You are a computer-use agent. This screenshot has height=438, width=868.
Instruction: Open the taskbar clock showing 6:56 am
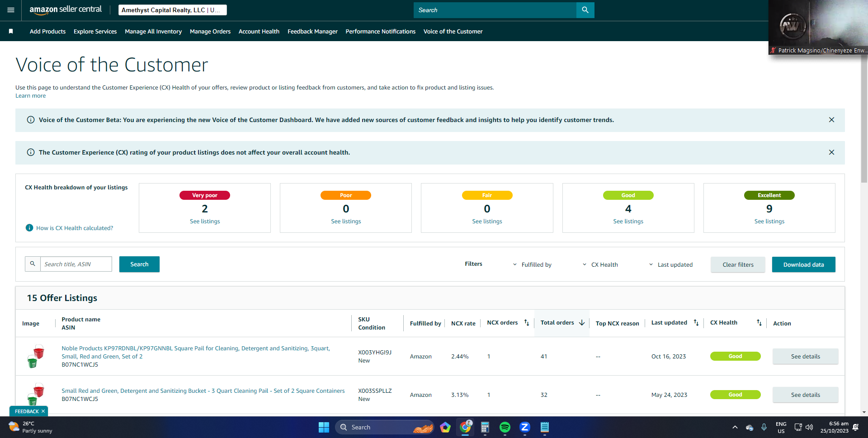tap(835, 427)
